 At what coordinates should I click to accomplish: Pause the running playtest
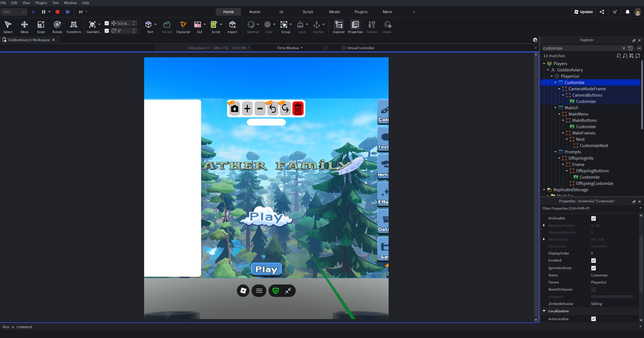(x=43, y=12)
